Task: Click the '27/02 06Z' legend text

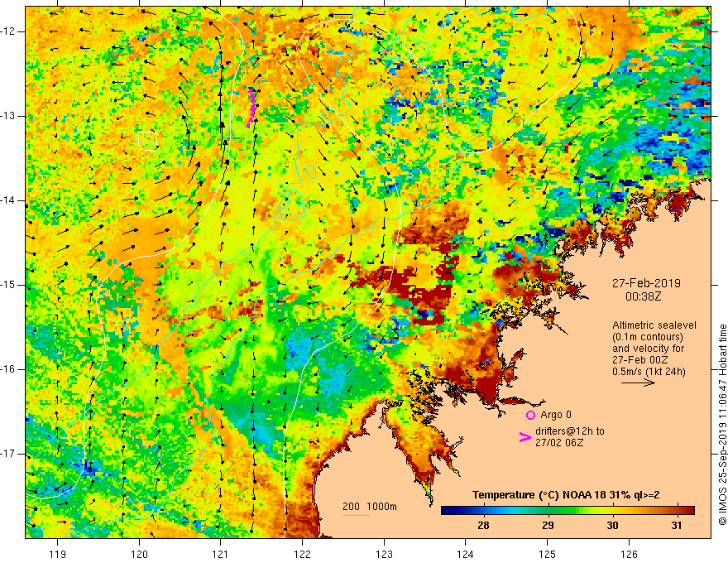Action: point(559,443)
